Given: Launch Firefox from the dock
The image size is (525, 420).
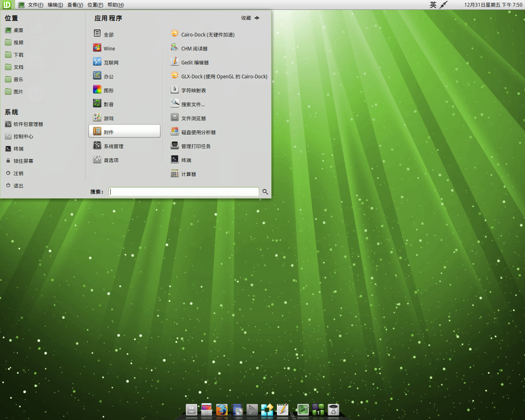Looking at the screenshot, I should click(222, 409).
